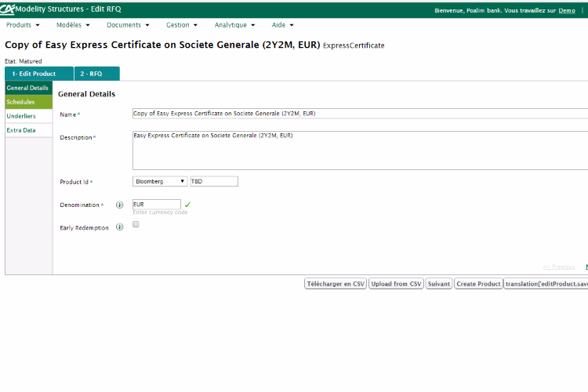The width and height of the screenshot is (588, 392).
Task: Click the << Previous link
Action: (x=558, y=267)
